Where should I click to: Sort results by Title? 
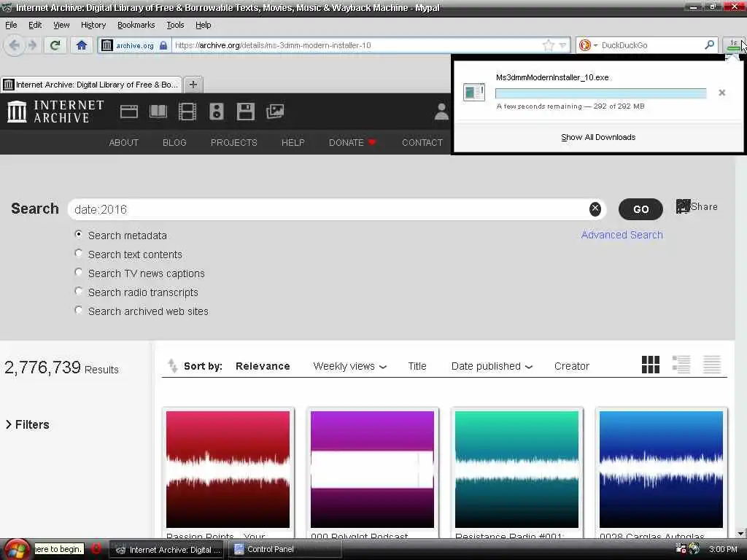pyautogui.click(x=417, y=366)
